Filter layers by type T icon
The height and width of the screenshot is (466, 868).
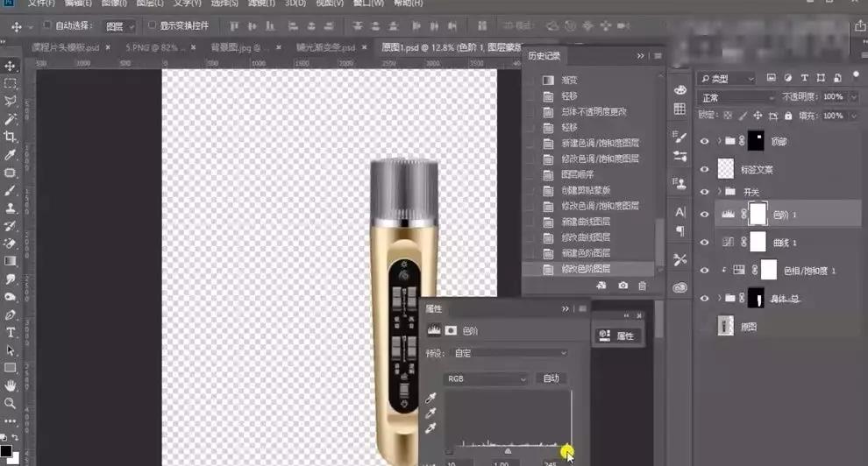point(804,78)
